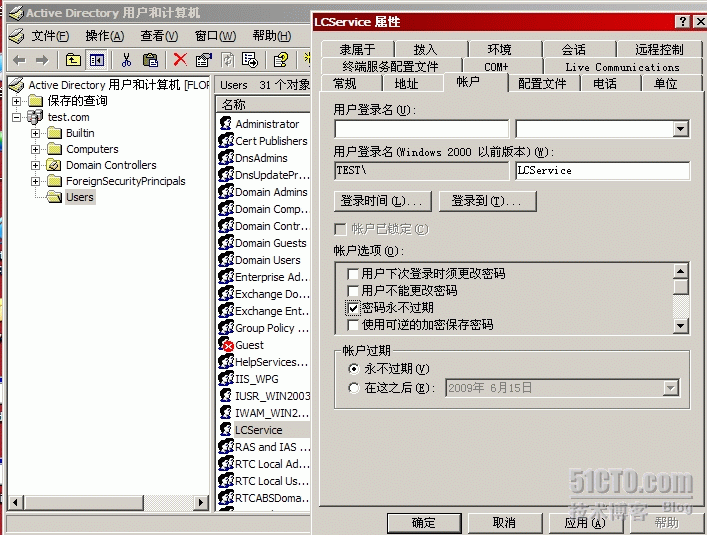Click the Export list toolbar icon

pos(250,60)
